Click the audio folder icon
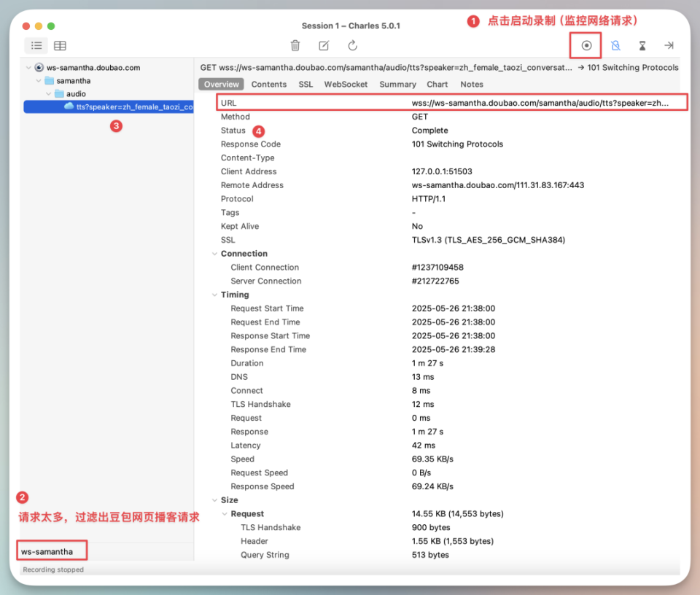 [x=59, y=94]
